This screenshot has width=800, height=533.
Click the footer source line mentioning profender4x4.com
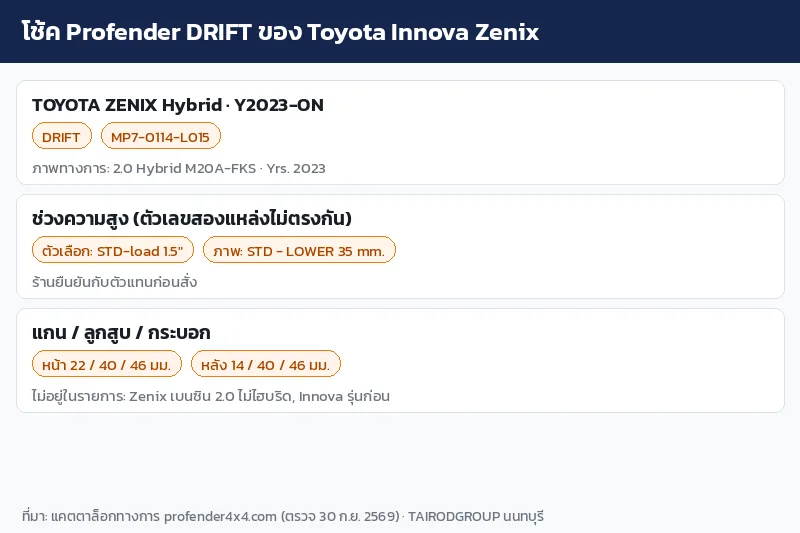pyautogui.click(x=283, y=516)
